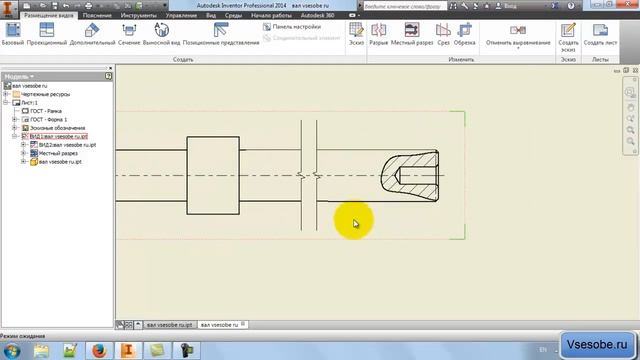The image size is (640, 360).
Task: Expand the ВИД2:вал vsesobe.ru.ipt node
Action: [23, 145]
